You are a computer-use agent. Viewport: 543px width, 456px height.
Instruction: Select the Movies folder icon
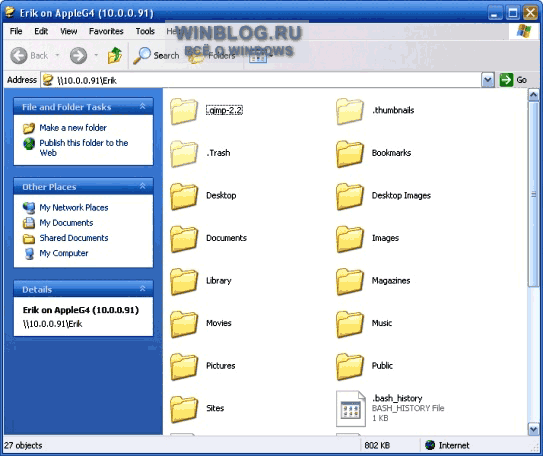point(184,324)
